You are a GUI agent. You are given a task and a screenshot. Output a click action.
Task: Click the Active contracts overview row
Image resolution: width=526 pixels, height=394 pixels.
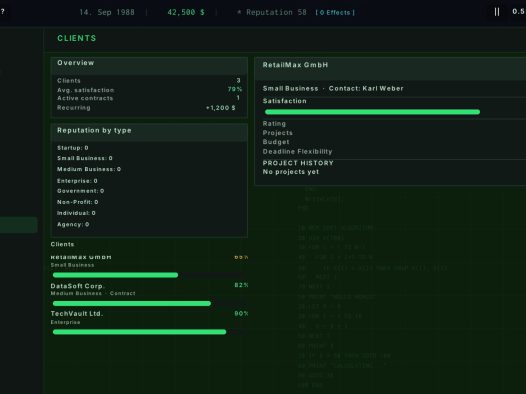coord(149,98)
